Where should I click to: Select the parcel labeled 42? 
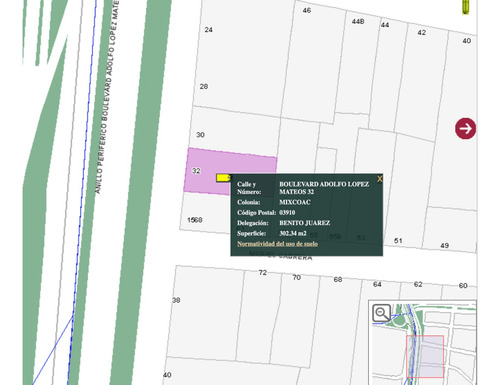point(422,32)
